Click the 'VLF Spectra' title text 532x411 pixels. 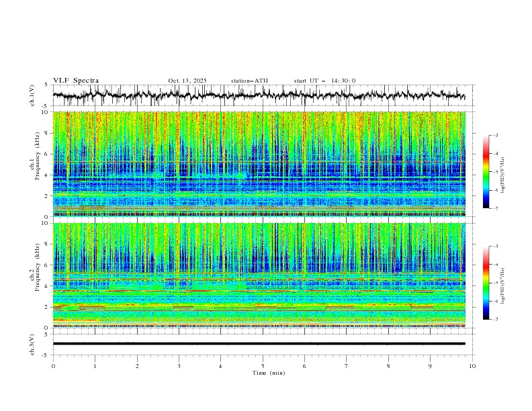76,81
